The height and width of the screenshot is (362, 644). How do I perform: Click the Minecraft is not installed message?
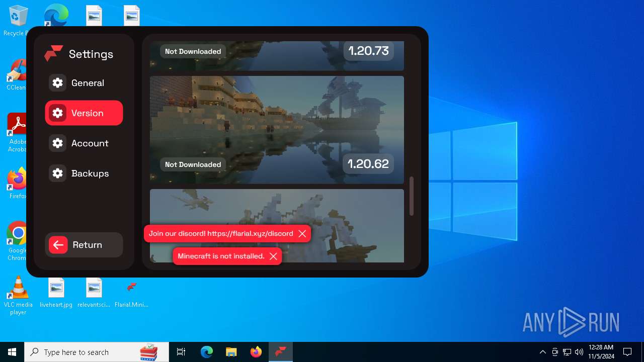221,256
